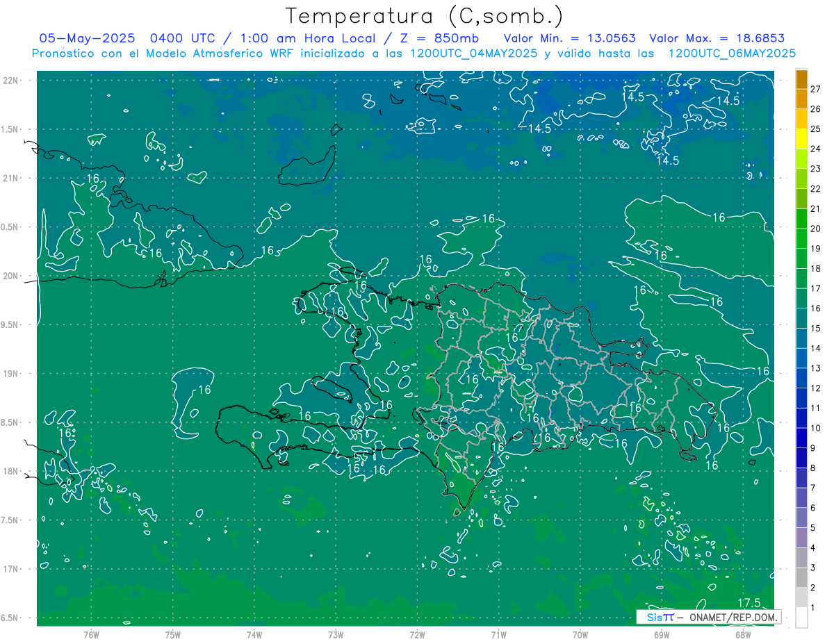
Task: Click the '72W' longitude label
Action: 417,634
